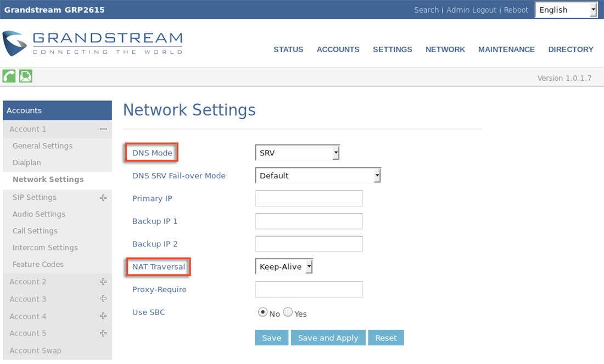Click the Account 1 sidebar label
Image resolution: width=604 pixels, height=364 pixels.
point(28,129)
